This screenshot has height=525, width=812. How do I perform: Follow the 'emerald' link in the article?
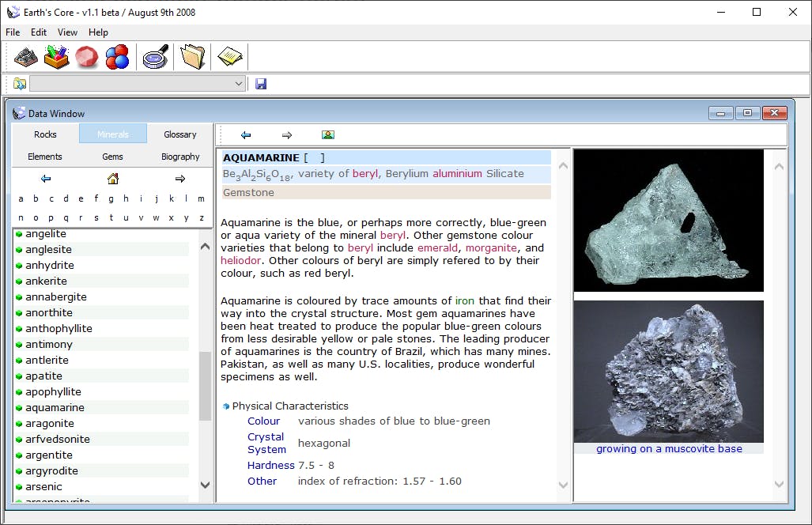pyautogui.click(x=437, y=247)
